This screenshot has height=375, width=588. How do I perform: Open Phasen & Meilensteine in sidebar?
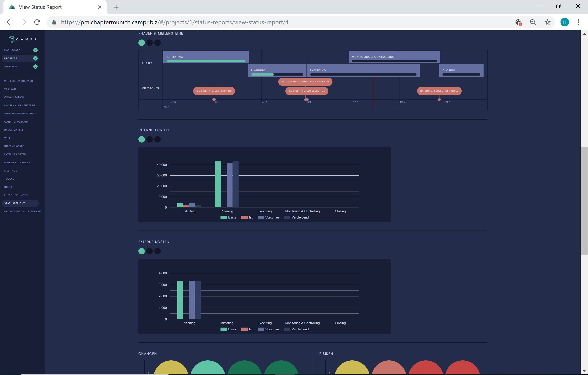click(x=20, y=106)
